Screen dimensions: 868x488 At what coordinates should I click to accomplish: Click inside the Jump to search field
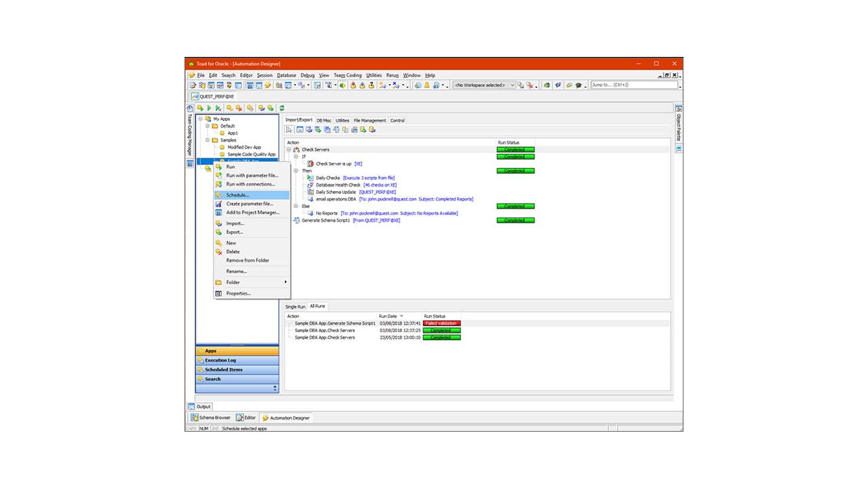tap(634, 85)
